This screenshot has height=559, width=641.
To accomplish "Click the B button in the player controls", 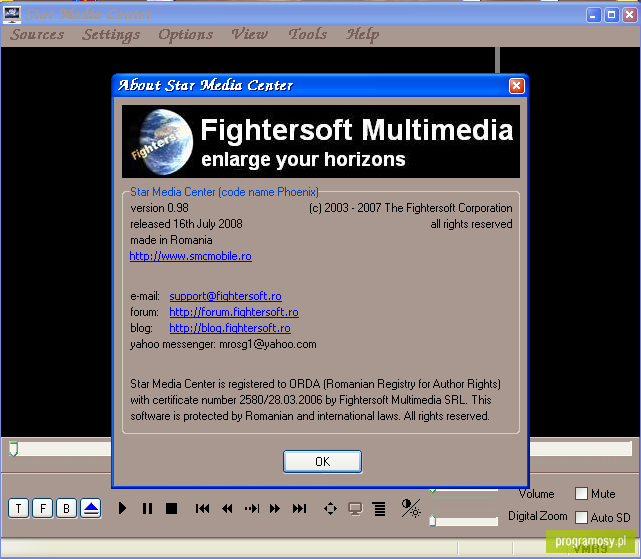I will tap(66, 508).
